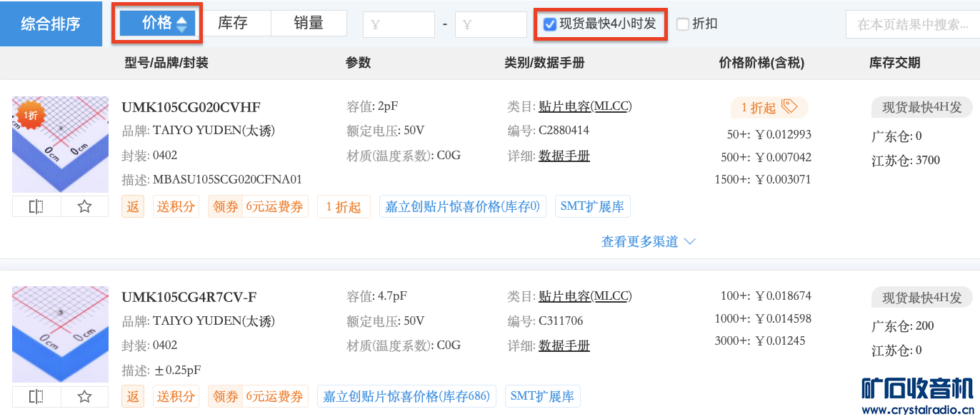Uncheck 现货最快4小时发 filter

[550, 24]
